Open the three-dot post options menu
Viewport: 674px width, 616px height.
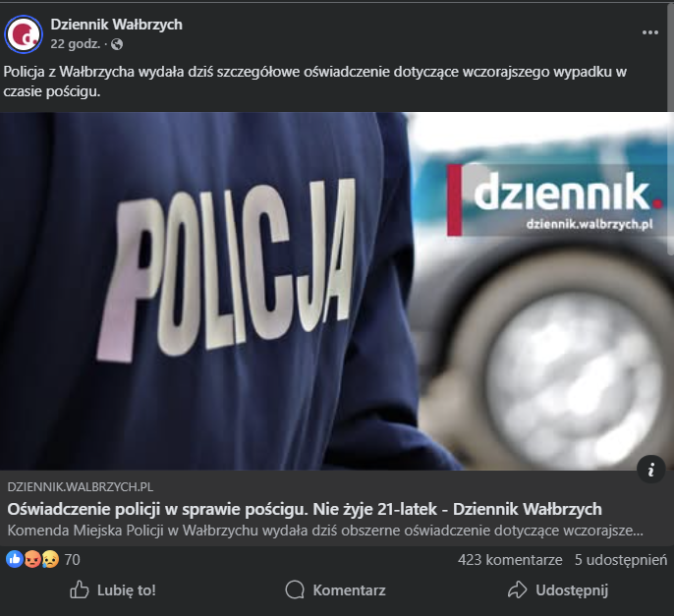pyautogui.click(x=650, y=32)
